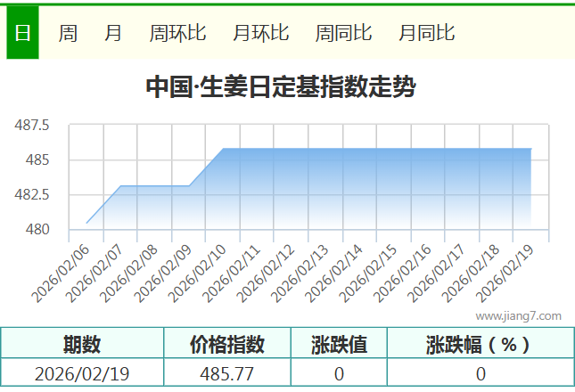The image size is (575, 392).
Task: Open the 周同比 tab
Action: (343, 33)
